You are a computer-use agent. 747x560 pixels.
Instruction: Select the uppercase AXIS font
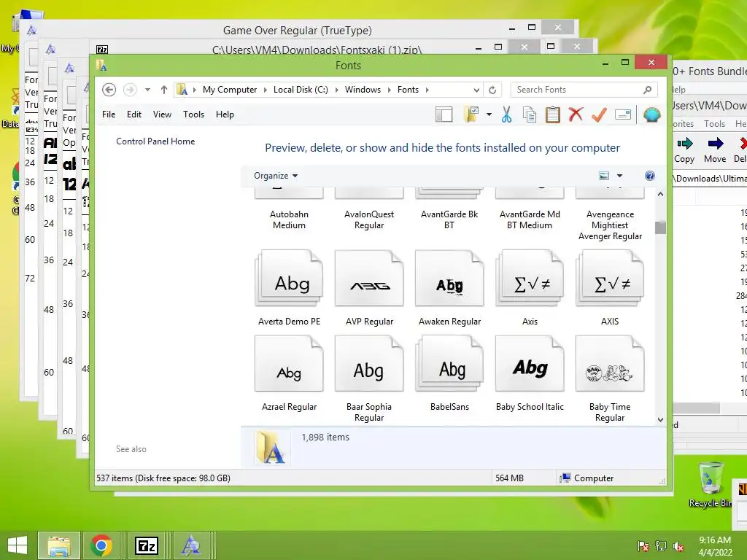[610, 287]
